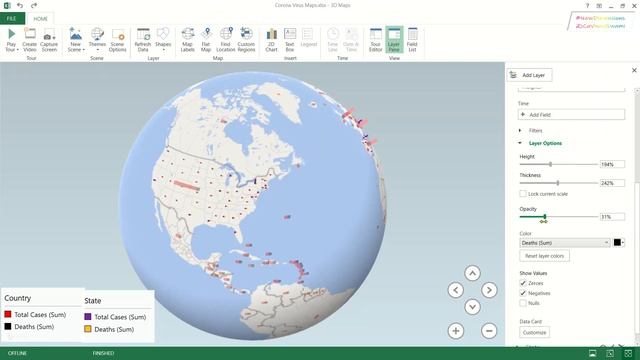Click the Redo icon in title bar
Viewport: 640px width, 360px height.
[34, 5]
